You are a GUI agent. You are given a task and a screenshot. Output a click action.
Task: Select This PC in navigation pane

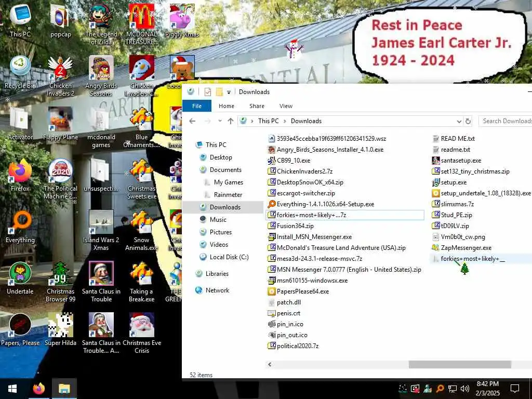pyautogui.click(x=216, y=145)
